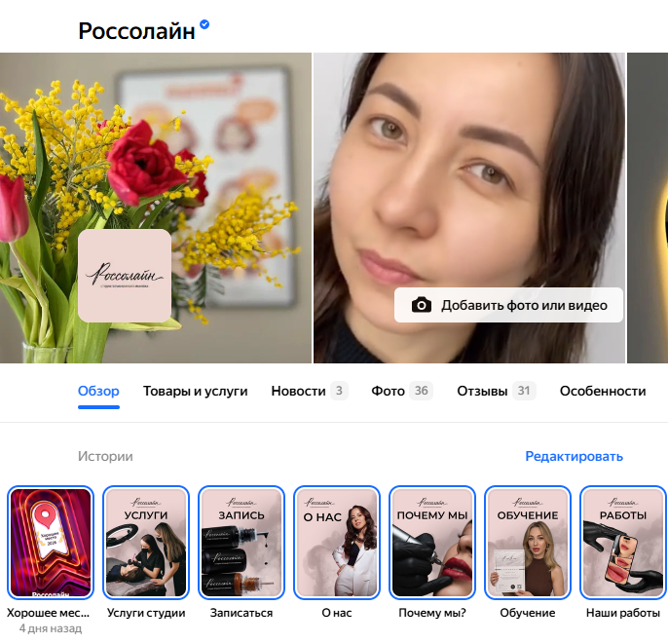
Task: Open the Россолайн logo avatar
Action: click(125, 276)
